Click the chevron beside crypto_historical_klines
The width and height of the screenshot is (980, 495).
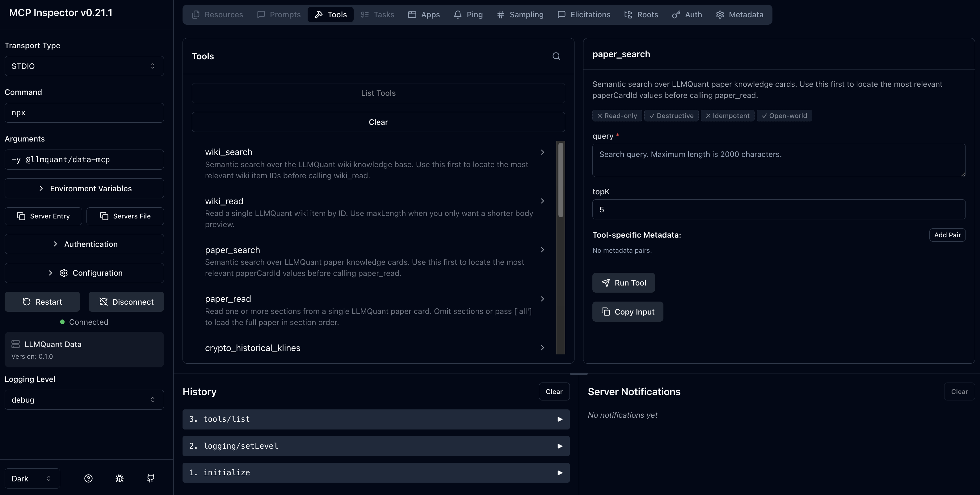542,348
